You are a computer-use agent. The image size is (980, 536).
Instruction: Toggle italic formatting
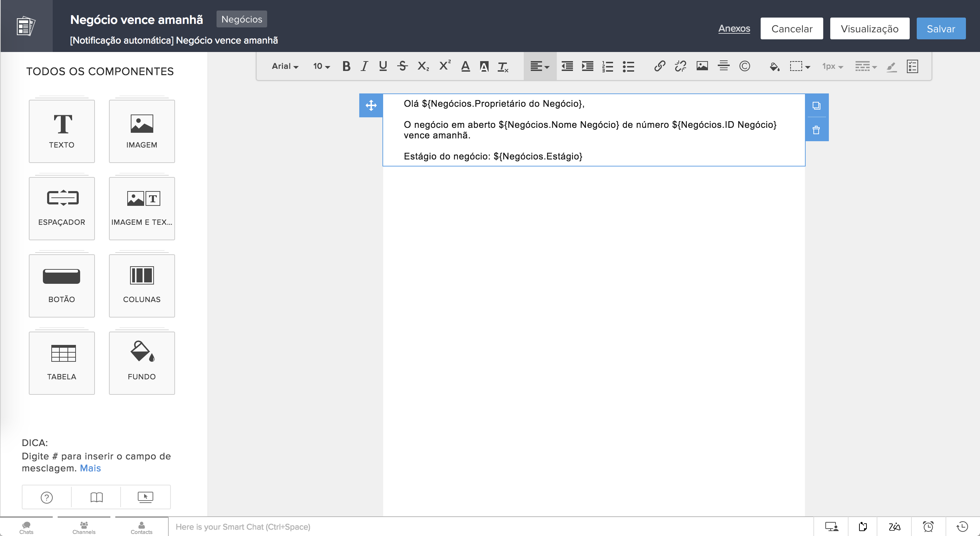pyautogui.click(x=364, y=66)
